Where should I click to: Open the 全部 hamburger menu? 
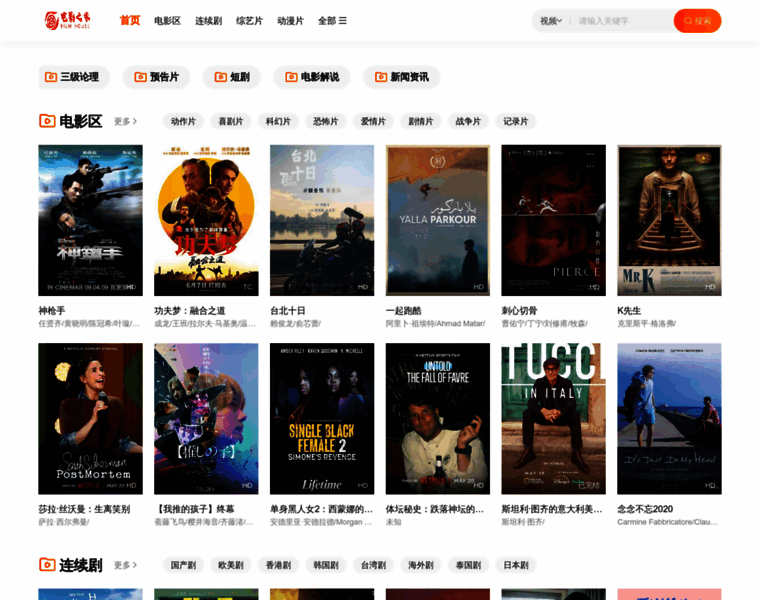point(332,21)
